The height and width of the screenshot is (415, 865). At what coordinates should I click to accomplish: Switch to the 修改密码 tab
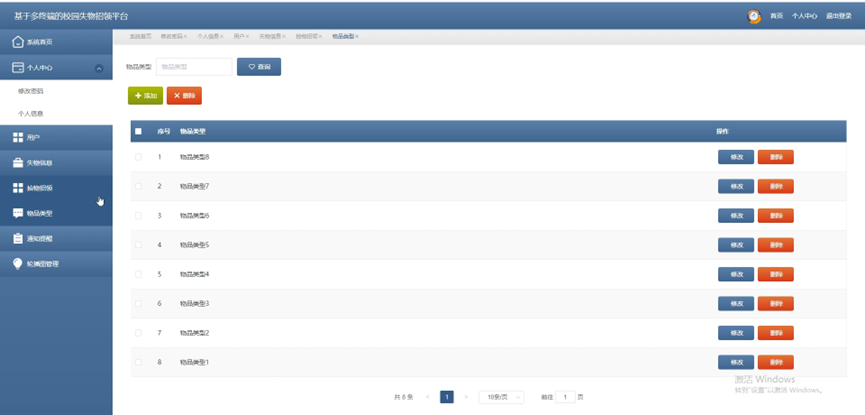[171, 36]
